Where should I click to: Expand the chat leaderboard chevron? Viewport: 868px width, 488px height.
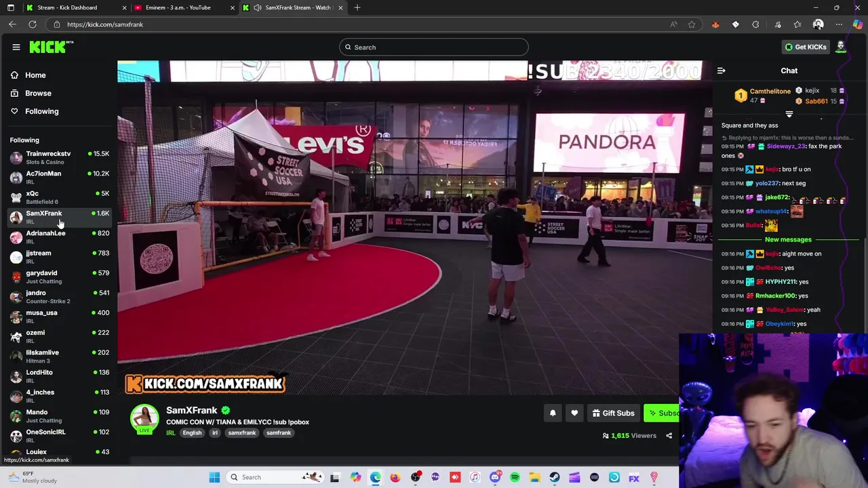coord(789,114)
